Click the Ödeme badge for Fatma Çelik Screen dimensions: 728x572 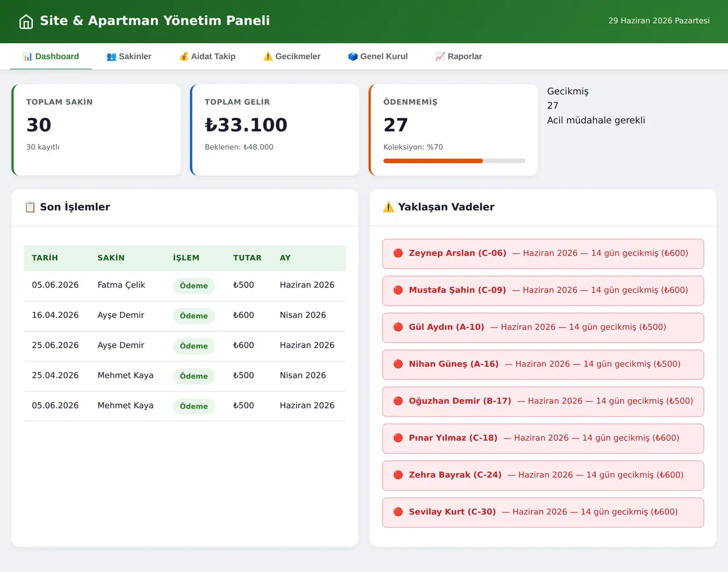point(194,286)
